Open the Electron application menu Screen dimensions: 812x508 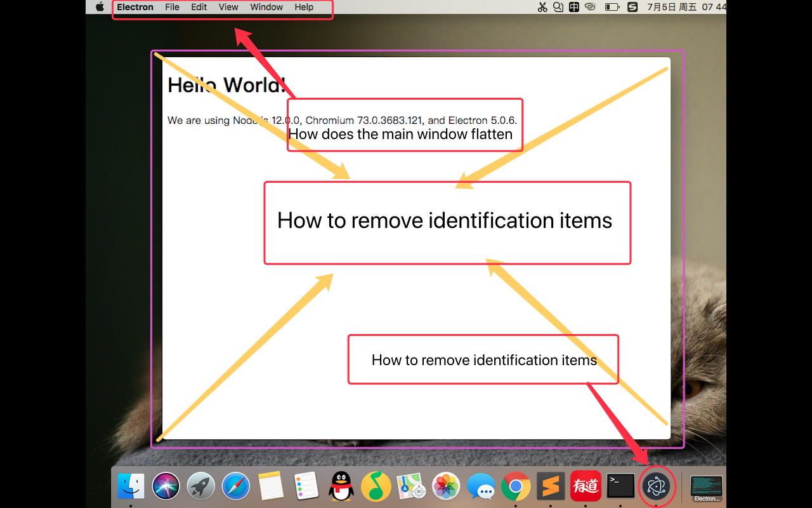point(134,7)
